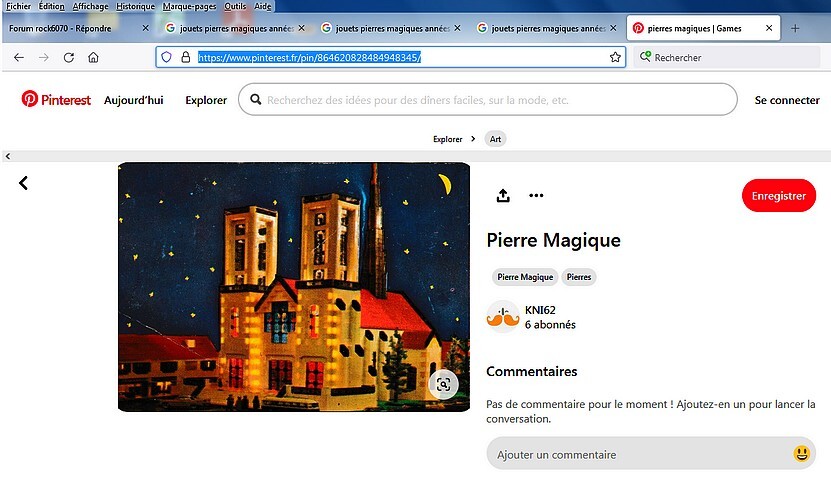Click the Ajouter un commentaire field
This screenshot has width=831, height=485.
(651, 454)
